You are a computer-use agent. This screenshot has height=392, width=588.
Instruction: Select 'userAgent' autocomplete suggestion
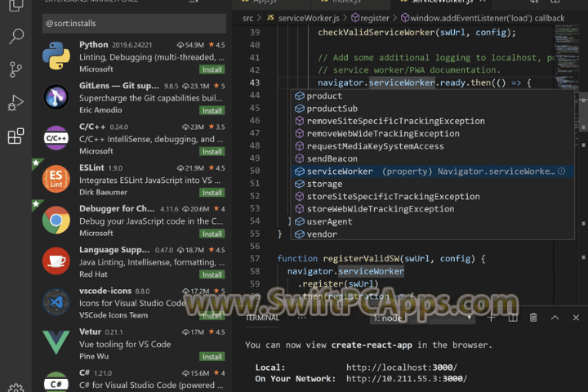(x=432, y=221)
